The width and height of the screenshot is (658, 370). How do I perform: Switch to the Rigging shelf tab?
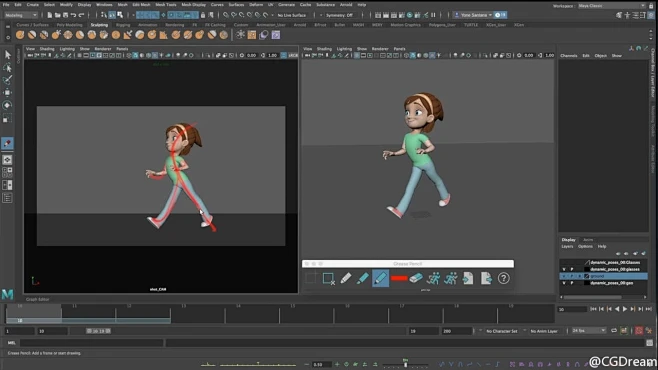123,25
